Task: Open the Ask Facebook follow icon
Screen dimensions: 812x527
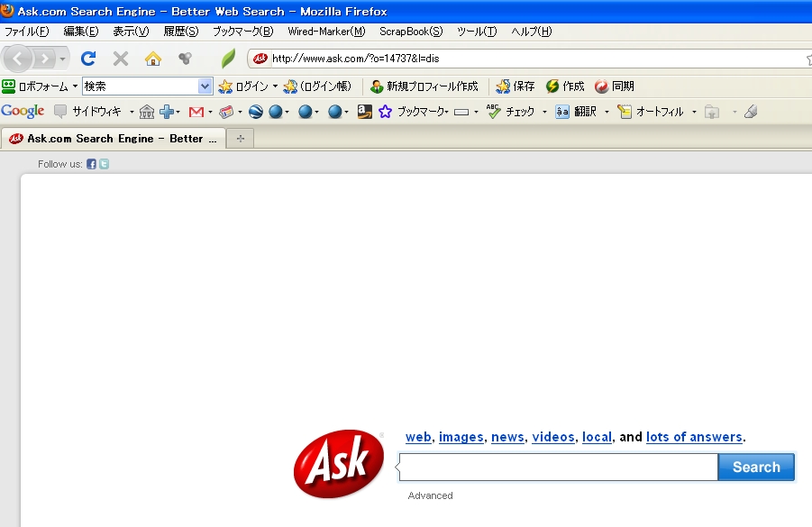Action: (91, 164)
